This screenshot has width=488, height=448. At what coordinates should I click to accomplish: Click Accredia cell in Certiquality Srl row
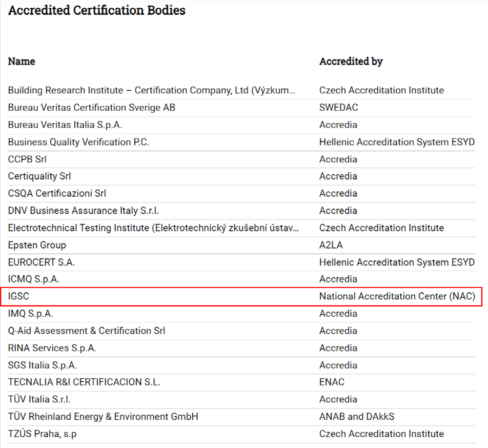pos(338,176)
